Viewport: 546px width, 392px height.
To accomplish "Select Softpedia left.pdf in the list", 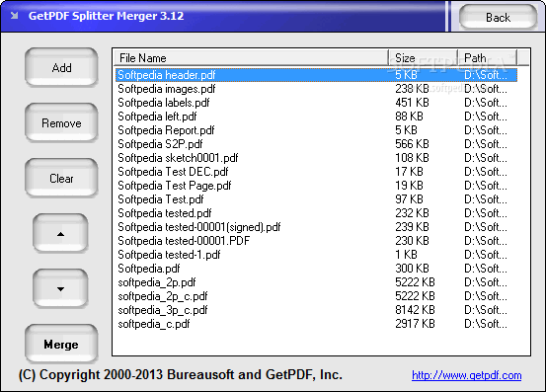I will click(x=316, y=117).
